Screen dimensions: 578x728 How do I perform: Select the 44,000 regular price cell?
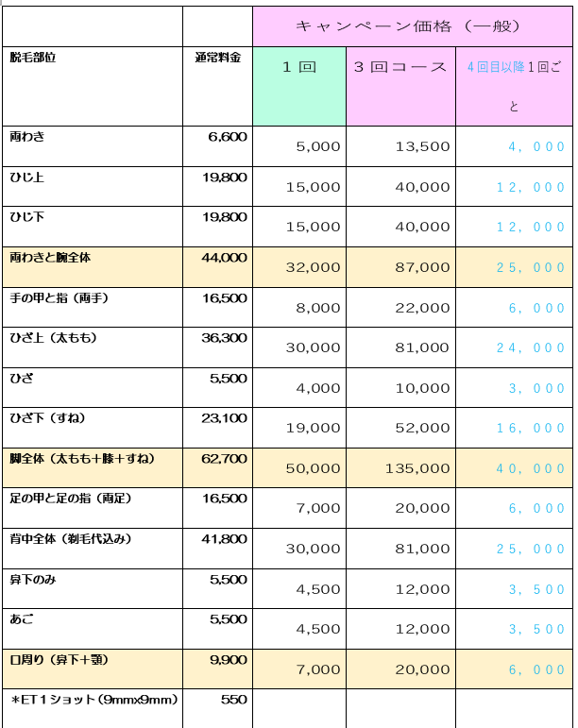(224, 257)
